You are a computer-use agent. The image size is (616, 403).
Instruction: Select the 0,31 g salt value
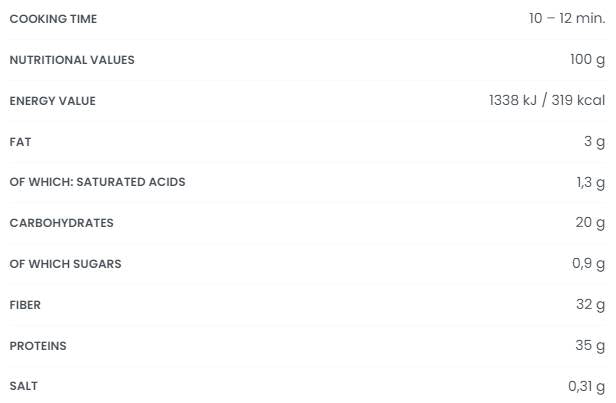(x=586, y=387)
